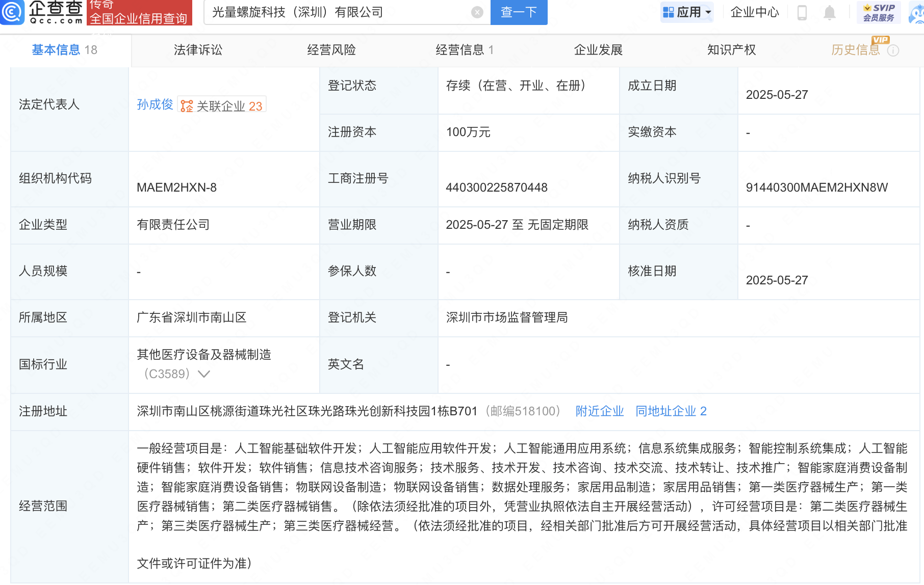Open the mobile app phone icon
924x585 pixels.
point(802,12)
